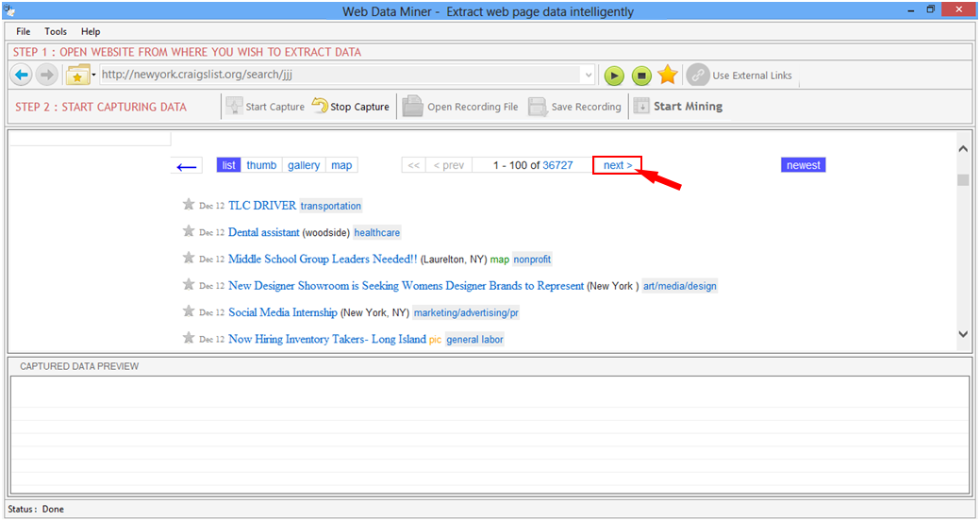The image size is (980, 520).
Task: Open the favorites folder dropdown arrow
Action: point(93,75)
